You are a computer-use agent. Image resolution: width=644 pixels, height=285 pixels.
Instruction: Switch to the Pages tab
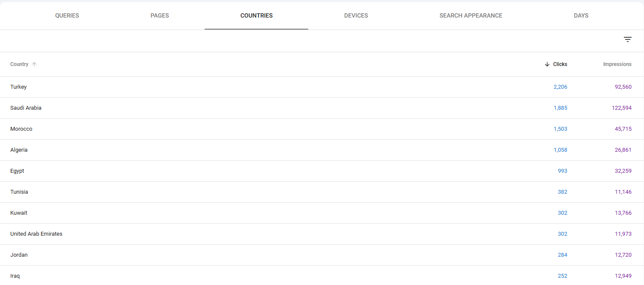(x=160, y=15)
